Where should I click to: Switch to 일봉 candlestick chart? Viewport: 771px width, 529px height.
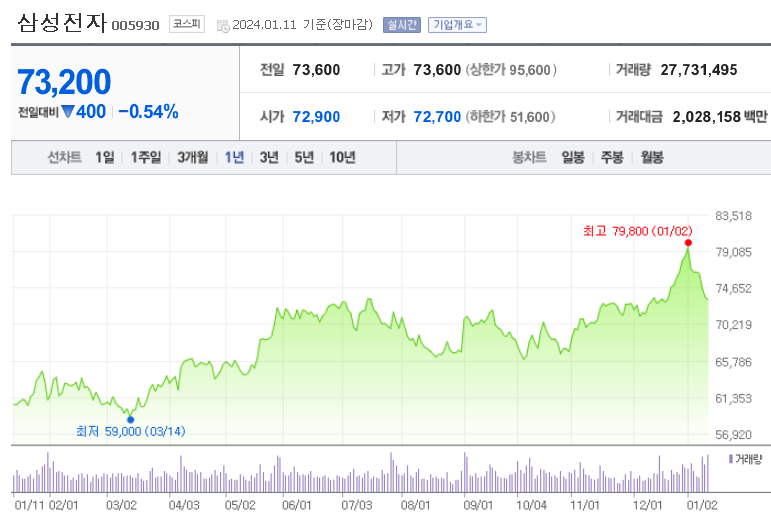click(573, 157)
